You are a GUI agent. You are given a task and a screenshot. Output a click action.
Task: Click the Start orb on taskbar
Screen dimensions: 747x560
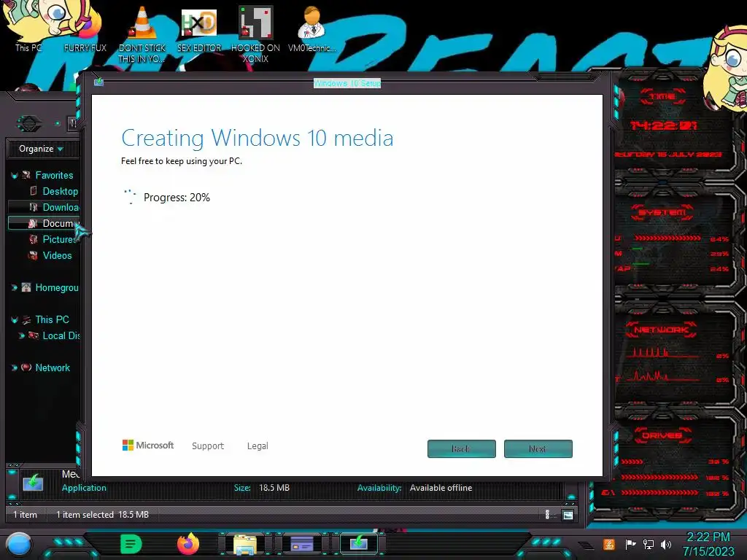point(18,544)
